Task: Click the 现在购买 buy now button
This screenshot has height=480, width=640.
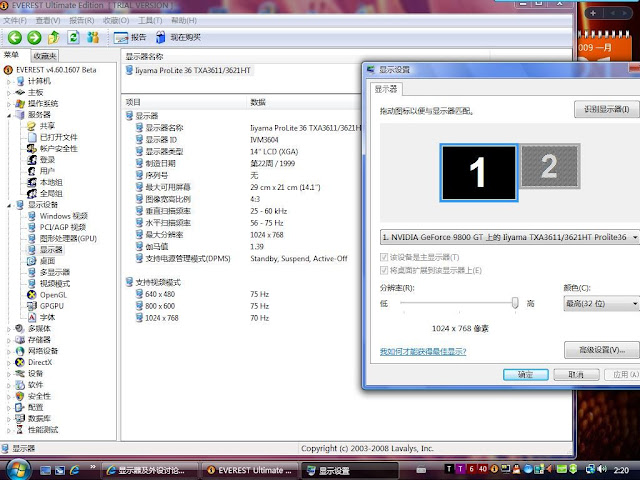Action: pyautogui.click(x=178, y=38)
